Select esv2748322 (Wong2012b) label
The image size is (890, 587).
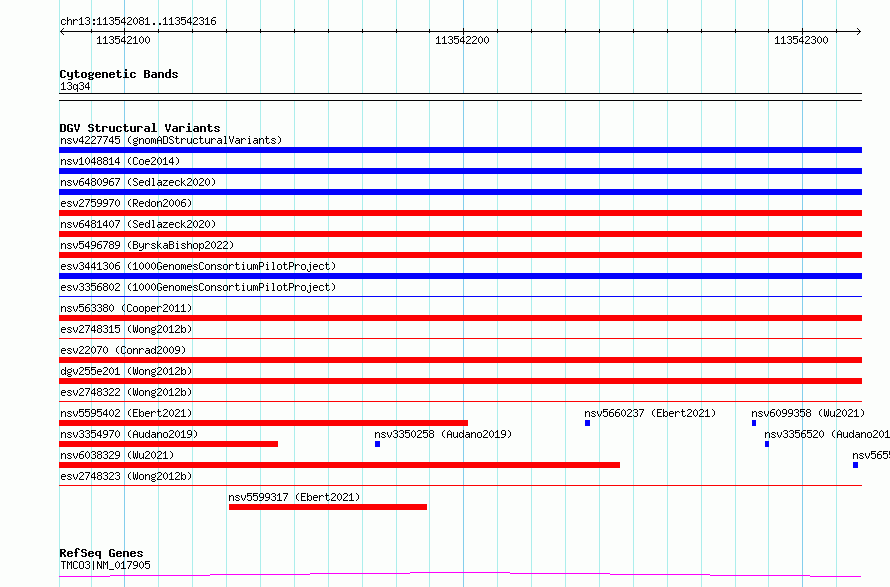coord(126,392)
